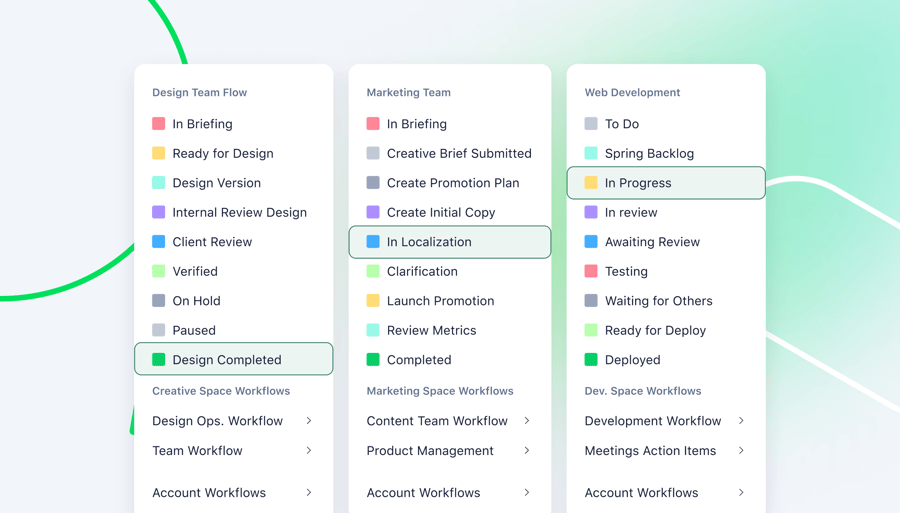
Task: Expand the Product Management chevron
Action: [x=527, y=450]
